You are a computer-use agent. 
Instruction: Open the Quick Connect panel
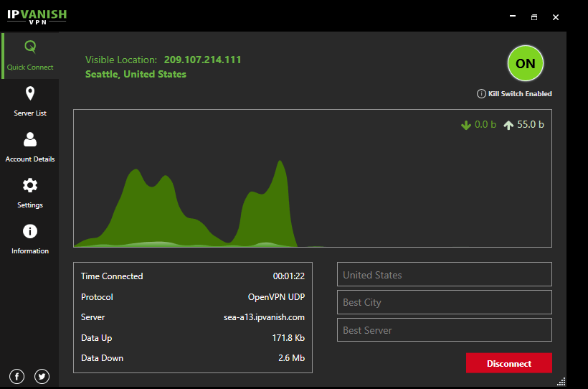[x=30, y=55]
